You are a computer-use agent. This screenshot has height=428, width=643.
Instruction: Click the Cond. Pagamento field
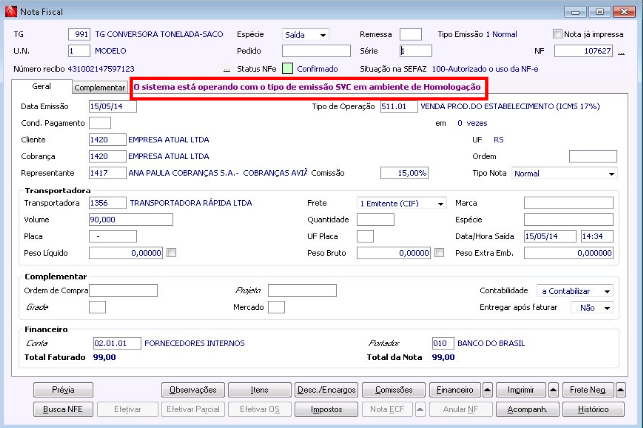pos(100,123)
